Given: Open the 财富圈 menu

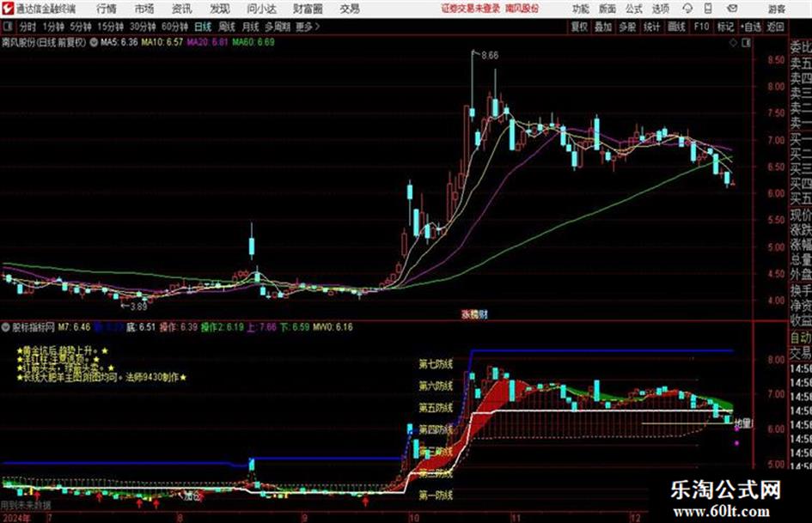Looking at the screenshot, I should point(308,9).
